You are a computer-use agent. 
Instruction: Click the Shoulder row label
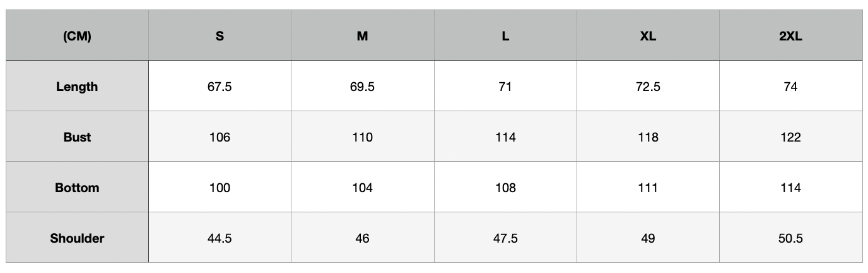coord(77,238)
